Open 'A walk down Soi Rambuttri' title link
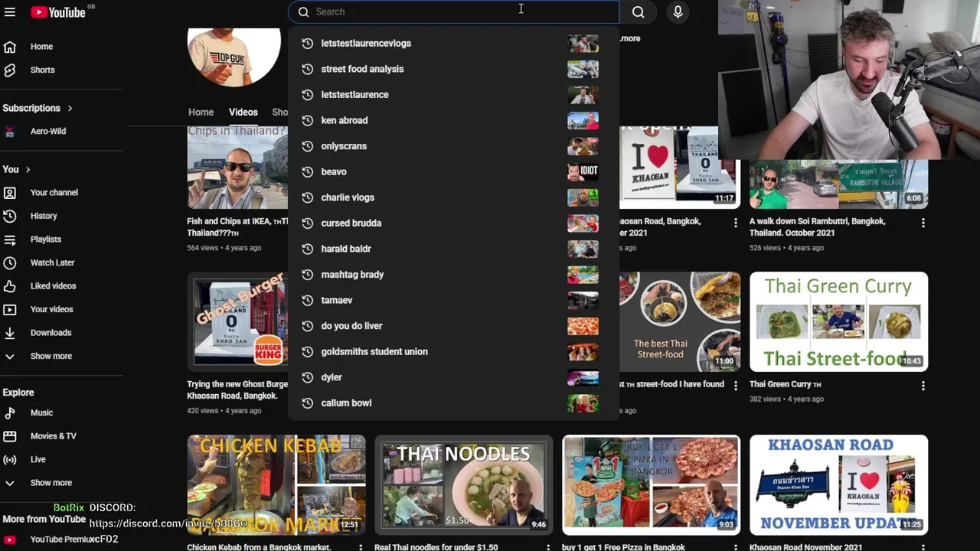980x551 pixels. tap(818, 227)
